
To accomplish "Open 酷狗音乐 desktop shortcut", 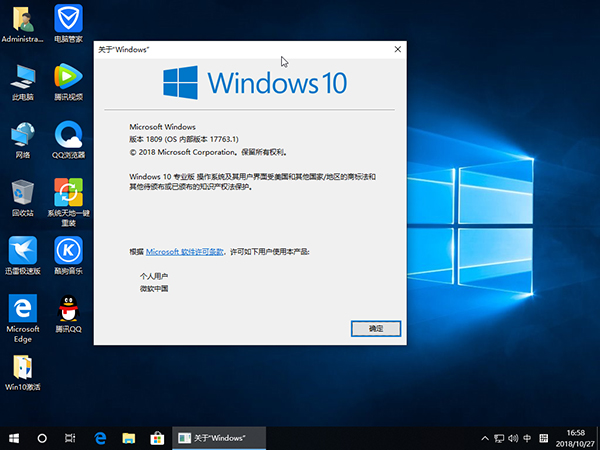I will click(x=68, y=256).
